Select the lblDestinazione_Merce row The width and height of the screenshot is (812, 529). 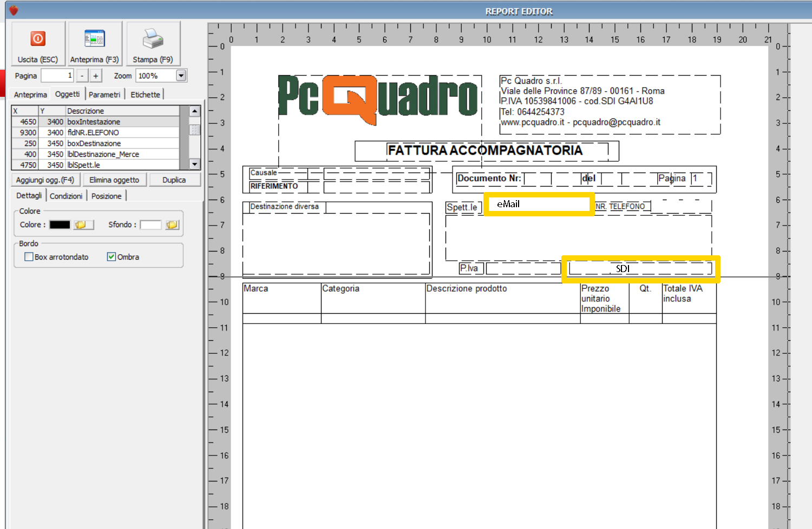[95, 154]
